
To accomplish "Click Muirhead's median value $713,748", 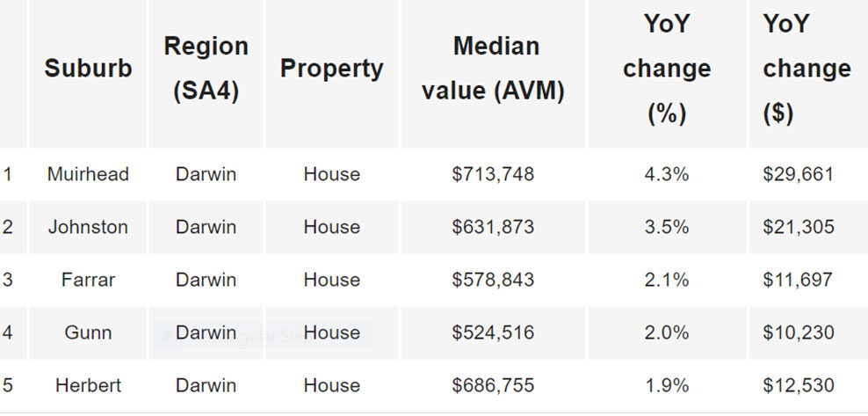I will (x=493, y=174).
